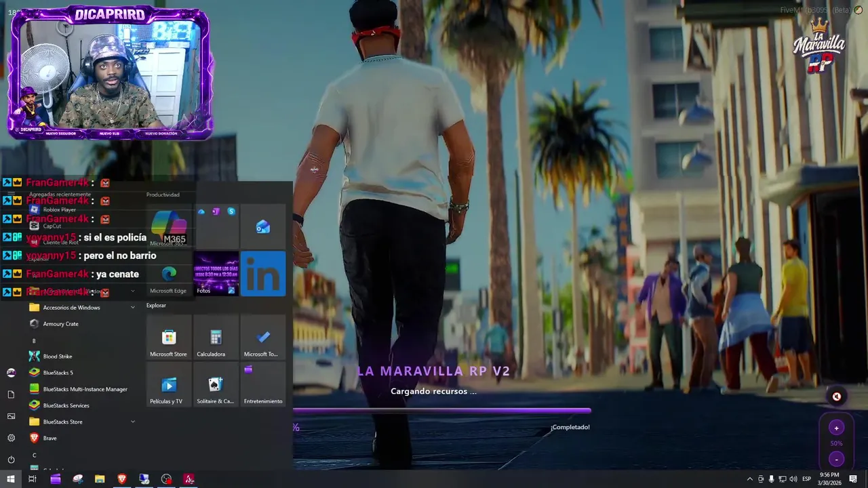Launch the Solitaire & Casual Games tile

tap(216, 384)
